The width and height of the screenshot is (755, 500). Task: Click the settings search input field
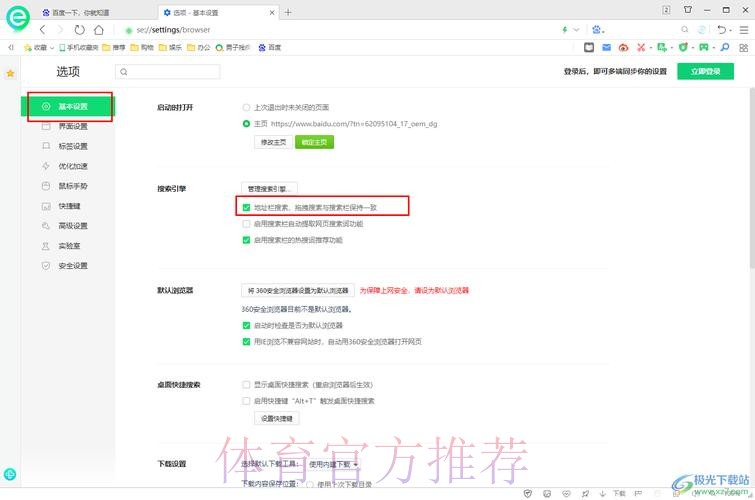(x=178, y=72)
